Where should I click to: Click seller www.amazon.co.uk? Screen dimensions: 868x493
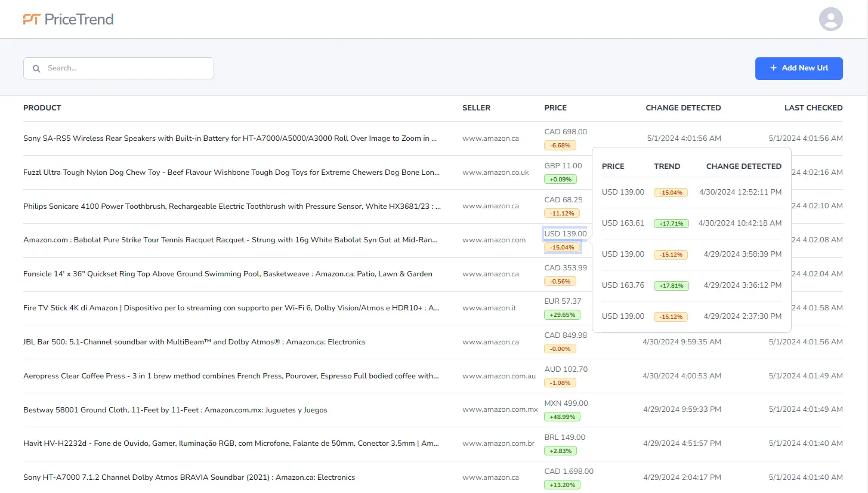[496, 172]
